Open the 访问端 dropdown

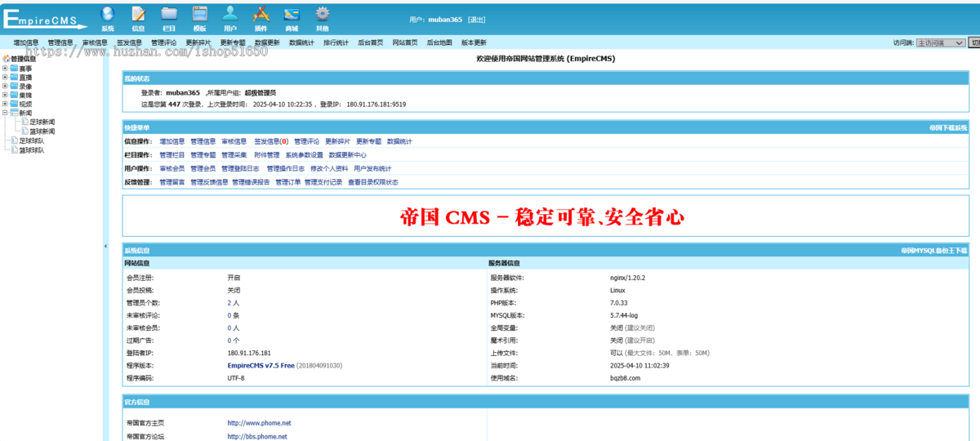[940, 42]
